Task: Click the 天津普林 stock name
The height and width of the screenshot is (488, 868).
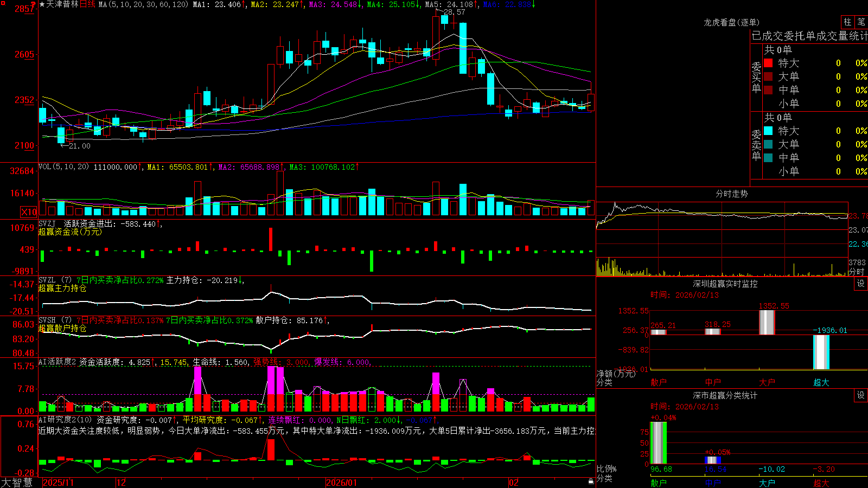Action: click(x=62, y=4)
